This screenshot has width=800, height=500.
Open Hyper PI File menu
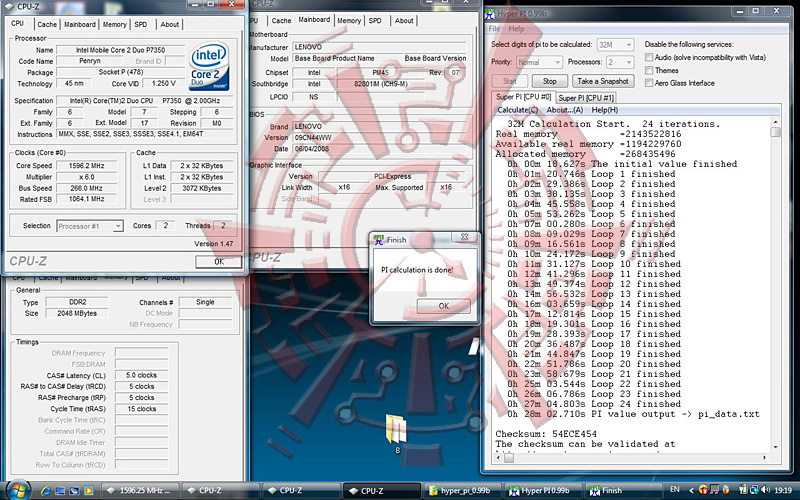pyautogui.click(x=494, y=29)
